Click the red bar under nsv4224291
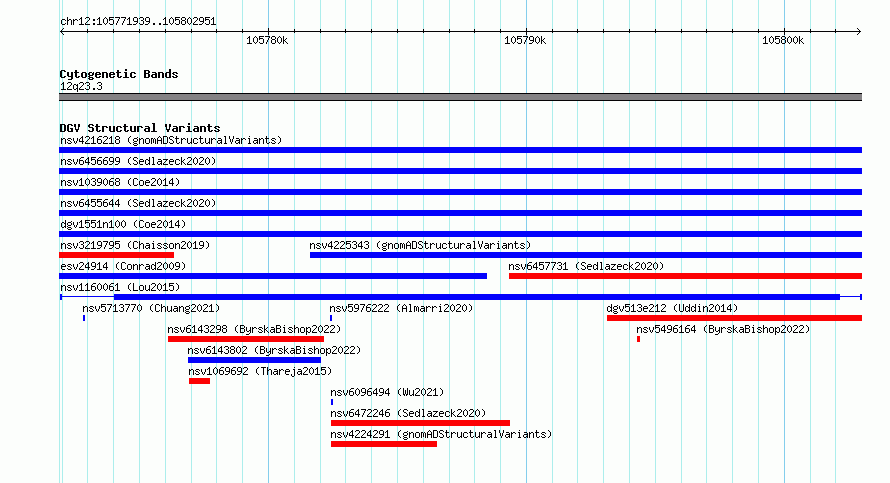The width and height of the screenshot is (890, 483). (x=384, y=444)
